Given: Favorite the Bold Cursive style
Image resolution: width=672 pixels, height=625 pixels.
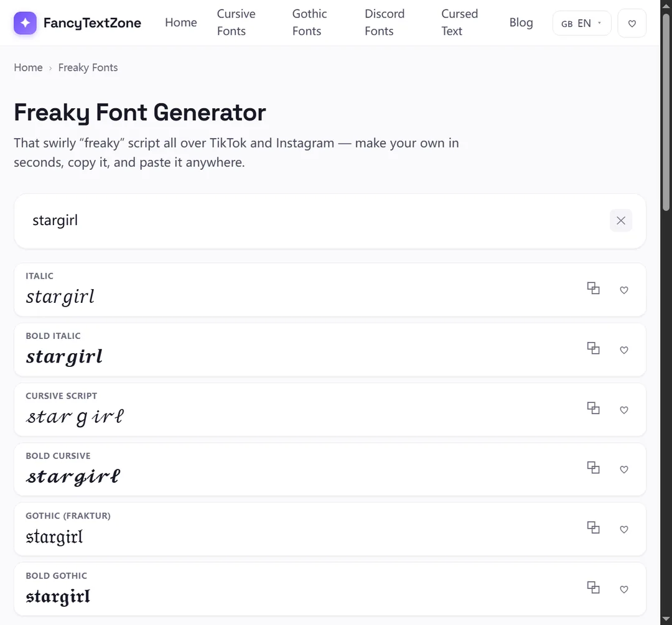Looking at the screenshot, I should click(x=624, y=470).
